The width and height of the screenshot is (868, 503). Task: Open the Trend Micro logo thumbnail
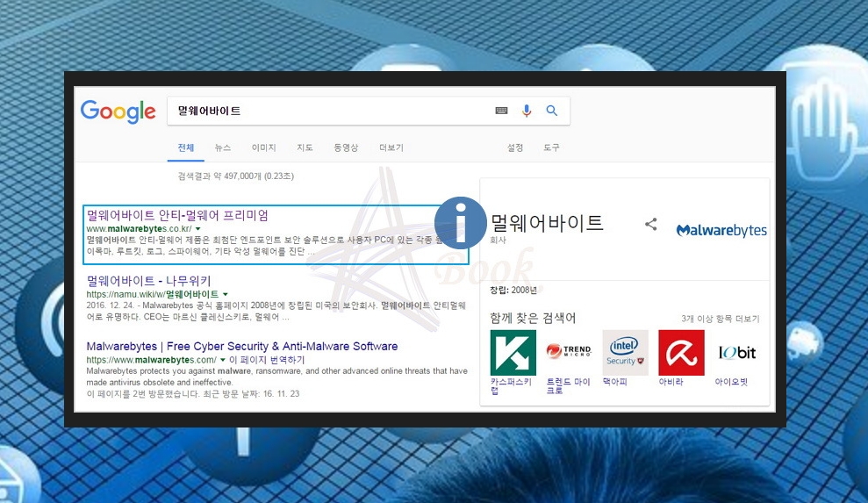pos(569,352)
